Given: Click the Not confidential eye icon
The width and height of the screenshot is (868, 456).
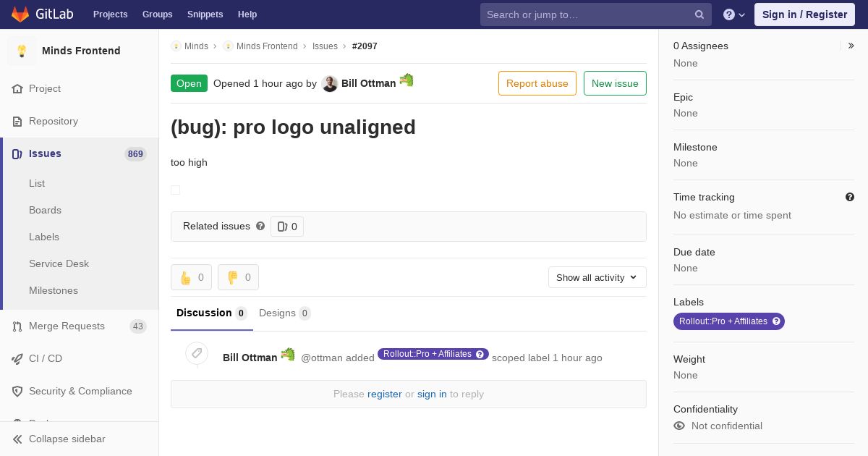Looking at the screenshot, I should (x=679, y=426).
